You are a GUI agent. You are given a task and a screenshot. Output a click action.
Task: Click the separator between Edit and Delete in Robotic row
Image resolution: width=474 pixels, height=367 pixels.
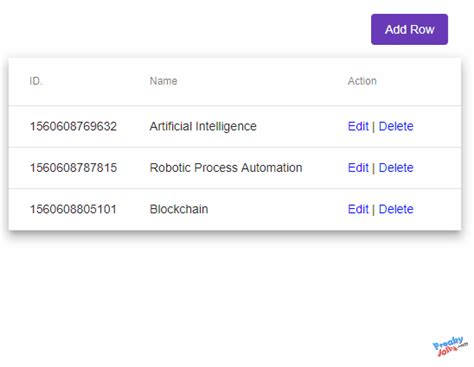373,168
